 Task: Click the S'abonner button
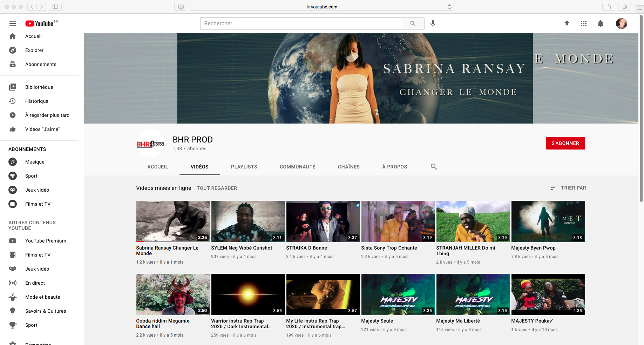(565, 143)
